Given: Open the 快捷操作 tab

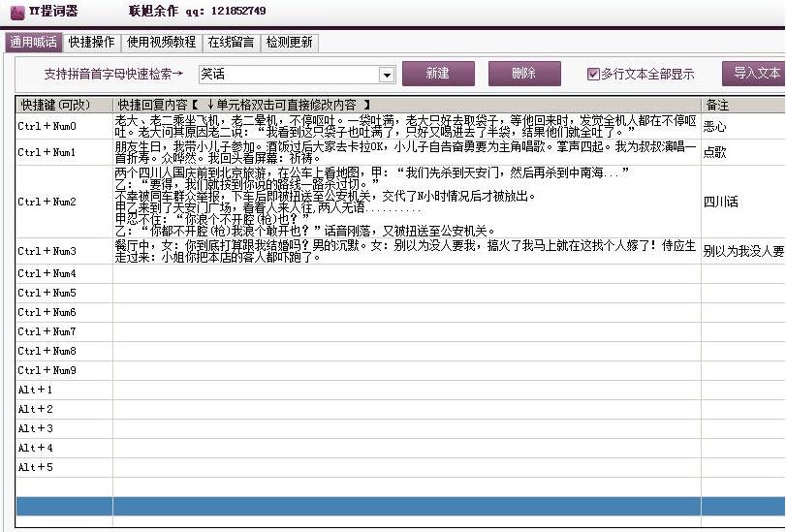Looking at the screenshot, I should pos(92,43).
